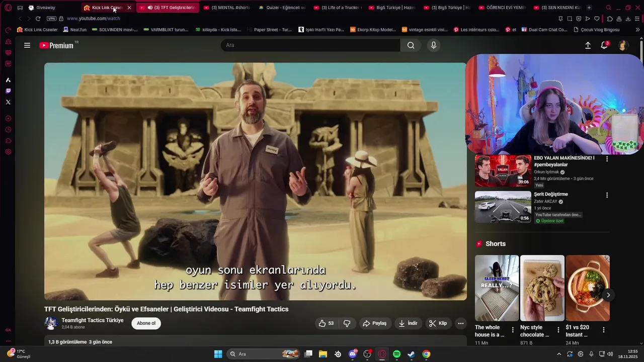Open Twitch in Opera sidebar
644x362 pixels.
pos(8,91)
